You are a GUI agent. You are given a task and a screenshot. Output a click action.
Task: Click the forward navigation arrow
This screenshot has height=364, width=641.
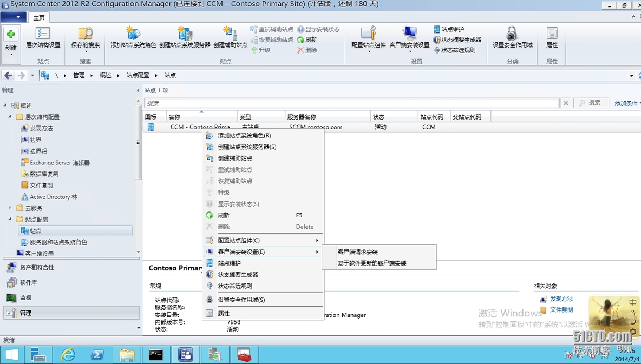(x=21, y=75)
